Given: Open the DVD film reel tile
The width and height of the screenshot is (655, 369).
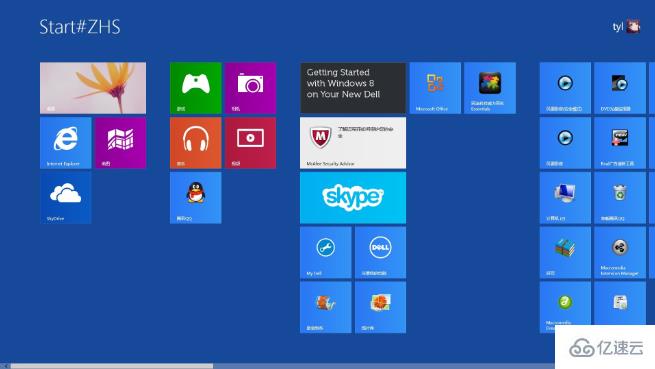Looking at the screenshot, I should point(620,88).
